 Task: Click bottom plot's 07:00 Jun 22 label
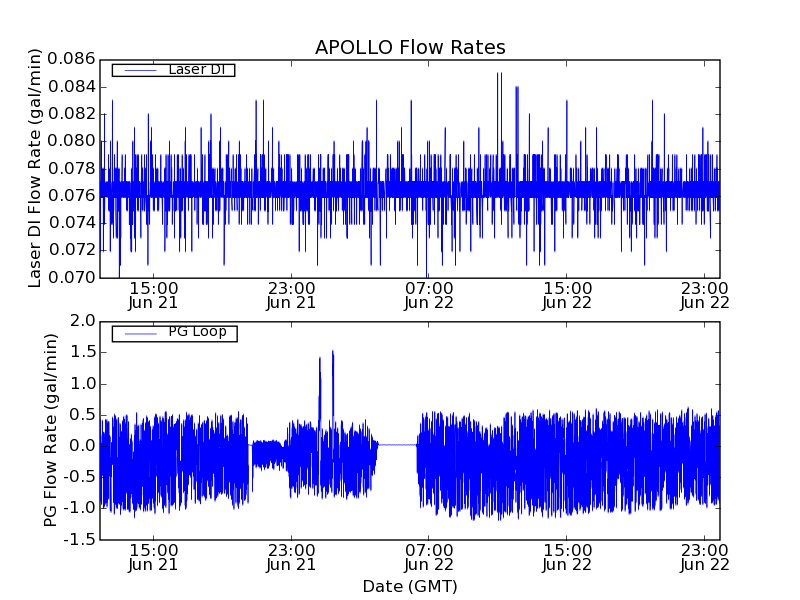tap(429, 558)
